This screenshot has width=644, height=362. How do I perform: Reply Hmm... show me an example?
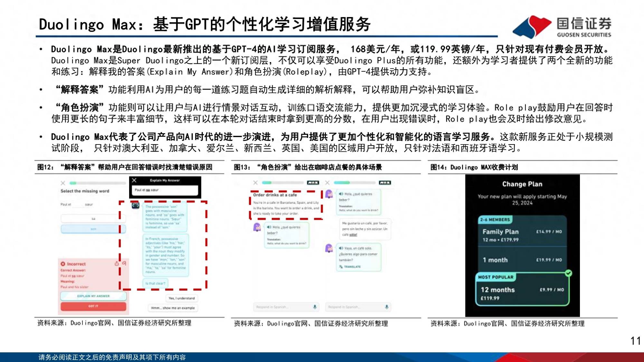(x=173, y=308)
